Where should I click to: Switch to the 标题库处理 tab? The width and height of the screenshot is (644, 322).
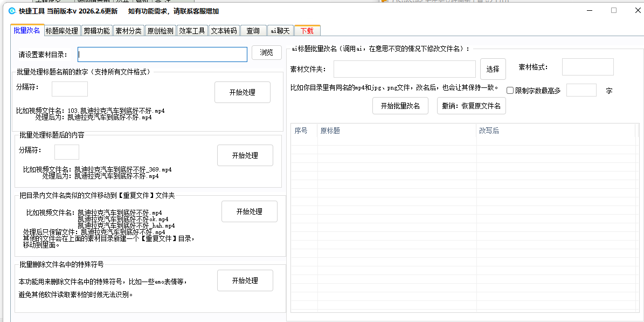pyautogui.click(x=61, y=31)
